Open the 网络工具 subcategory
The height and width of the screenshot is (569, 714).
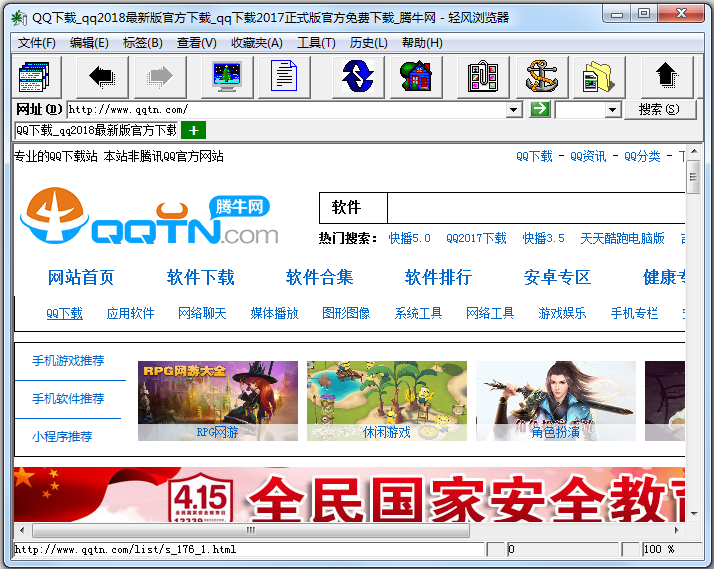[490, 313]
